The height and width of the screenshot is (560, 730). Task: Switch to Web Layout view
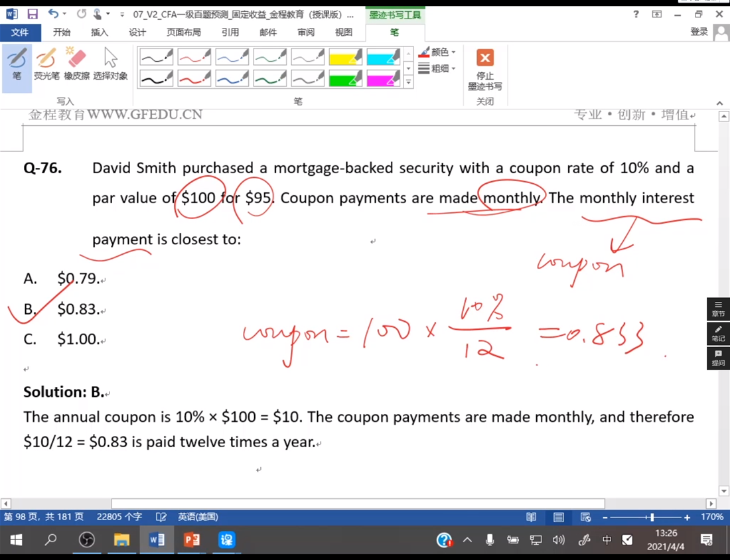click(x=586, y=517)
